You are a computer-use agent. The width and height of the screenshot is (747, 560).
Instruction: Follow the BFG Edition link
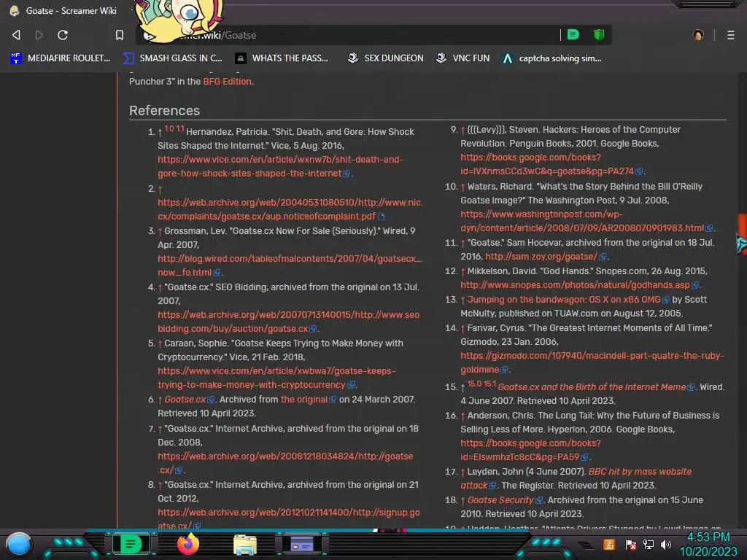228,82
